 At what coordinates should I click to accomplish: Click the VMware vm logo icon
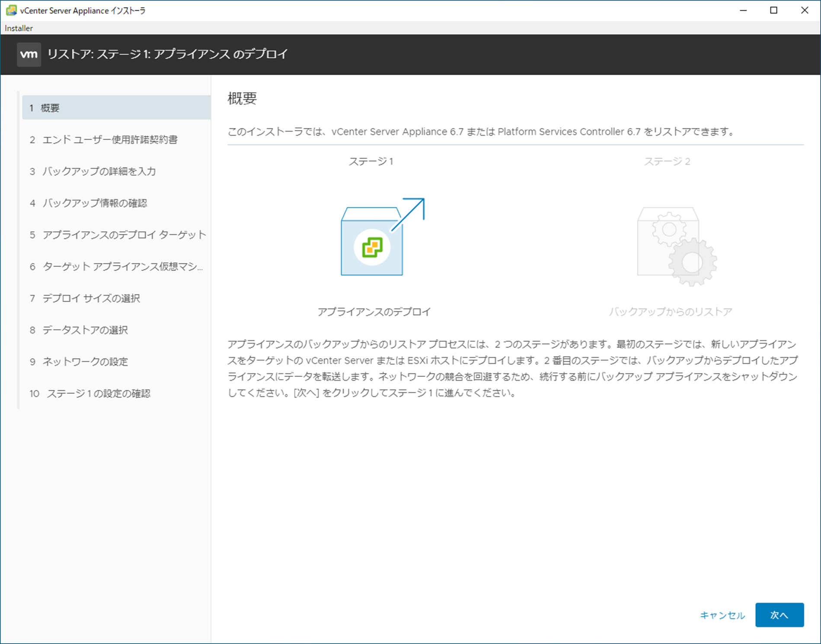point(29,54)
